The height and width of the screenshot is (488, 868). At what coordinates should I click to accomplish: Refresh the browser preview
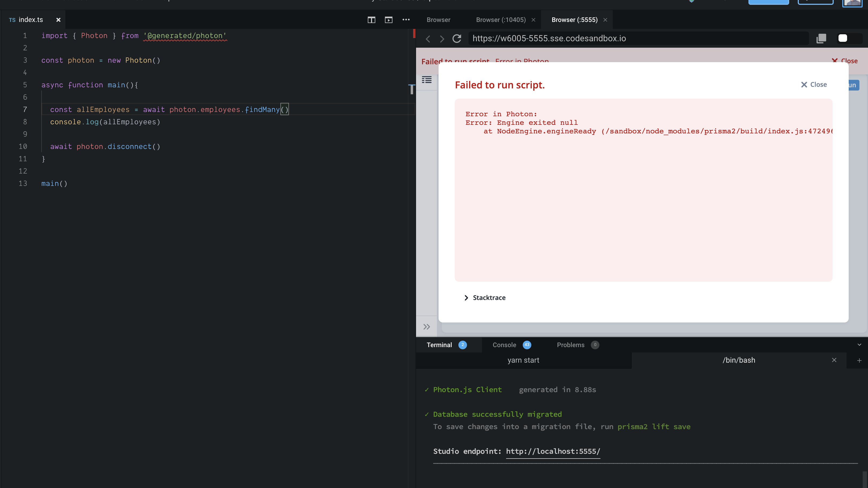457,38
